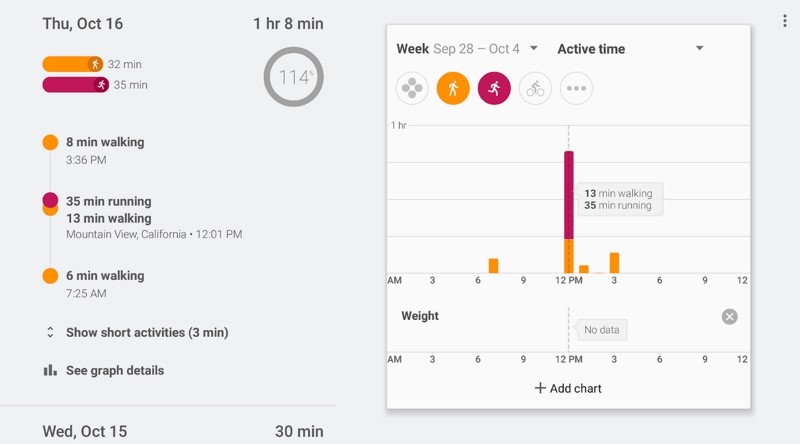The image size is (800, 444).
Task: Click the magenta 35 min running bar
Action: coord(75,85)
